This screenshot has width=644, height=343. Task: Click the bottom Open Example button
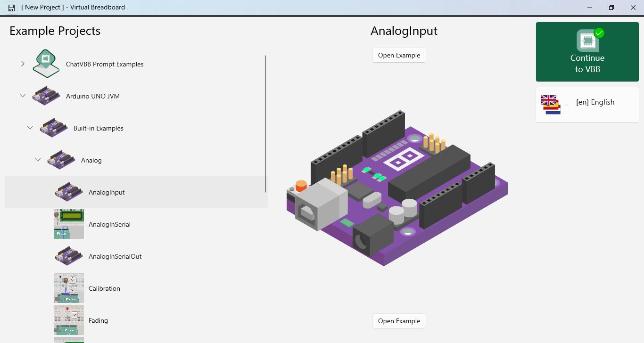[399, 321]
